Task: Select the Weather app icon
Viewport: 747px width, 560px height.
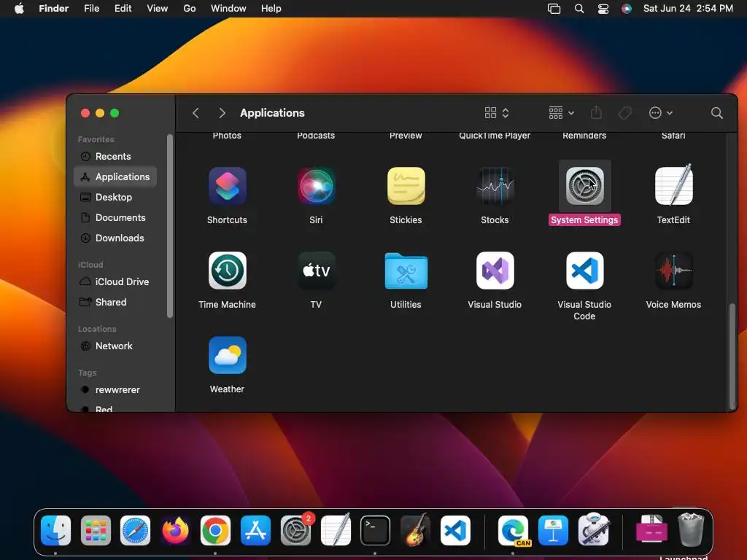Action: point(228,355)
